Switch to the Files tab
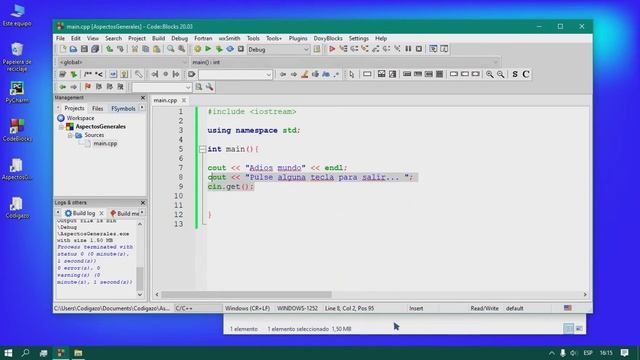Screen dimensions: 640x360 [98, 109]
